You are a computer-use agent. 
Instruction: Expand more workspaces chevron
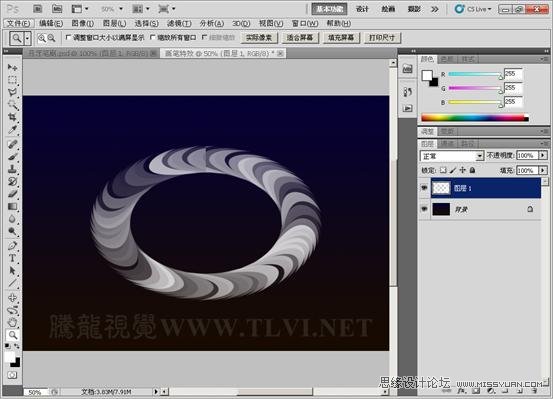[434, 9]
